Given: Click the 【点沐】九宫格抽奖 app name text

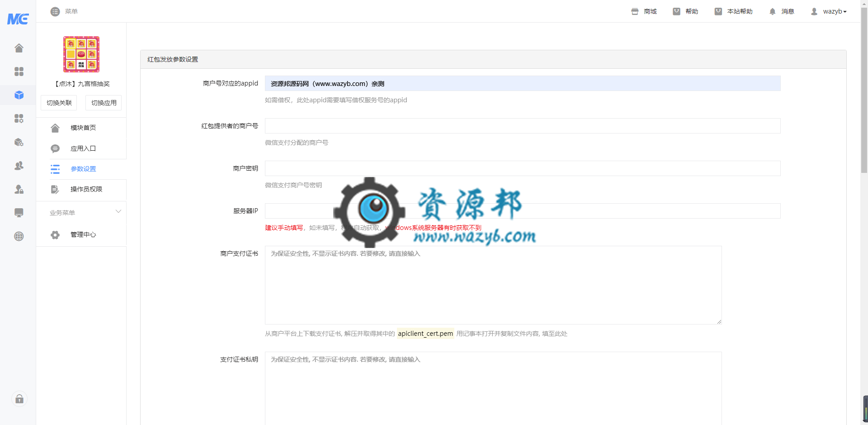Looking at the screenshot, I should click(x=81, y=84).
